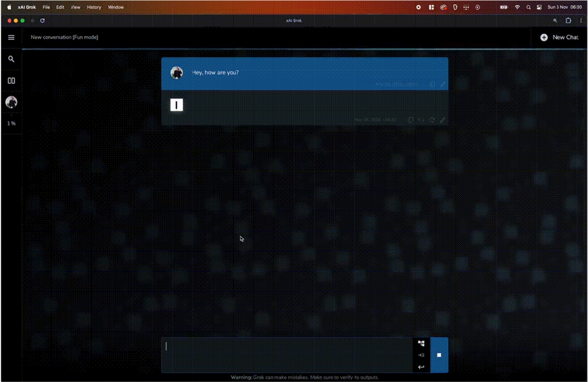Image resolution: width=588 pixels, height=382 pixels.
Task: Start a New Chat
Action: pos(559,37)
